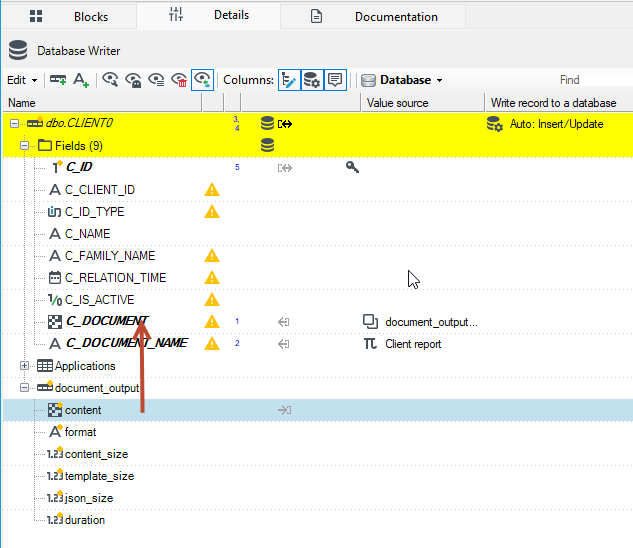Click the warning icon for C_ID_TYPE
This screenshot has width=633, height=548.
[212, 212]
